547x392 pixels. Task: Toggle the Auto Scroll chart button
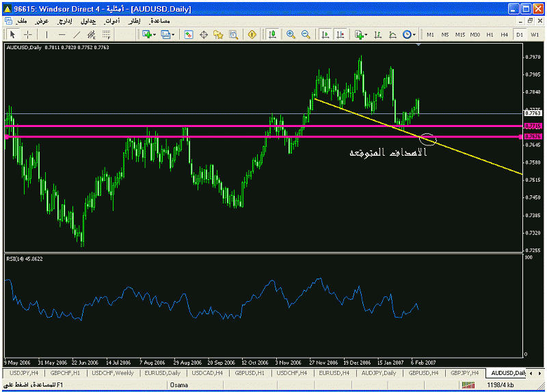pyautogui.click(x=325, y=34)
